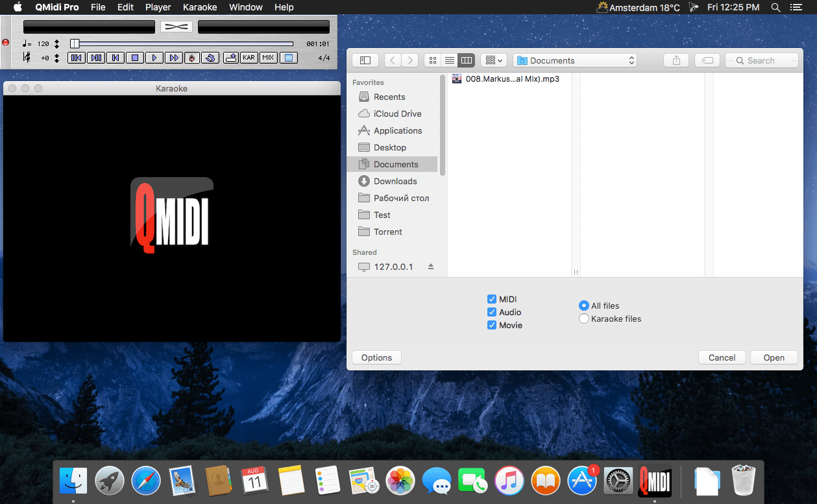Adjust tempo 120 with the stepper arrows
This screenshot has height=504, width=817.
click(57, 44)
